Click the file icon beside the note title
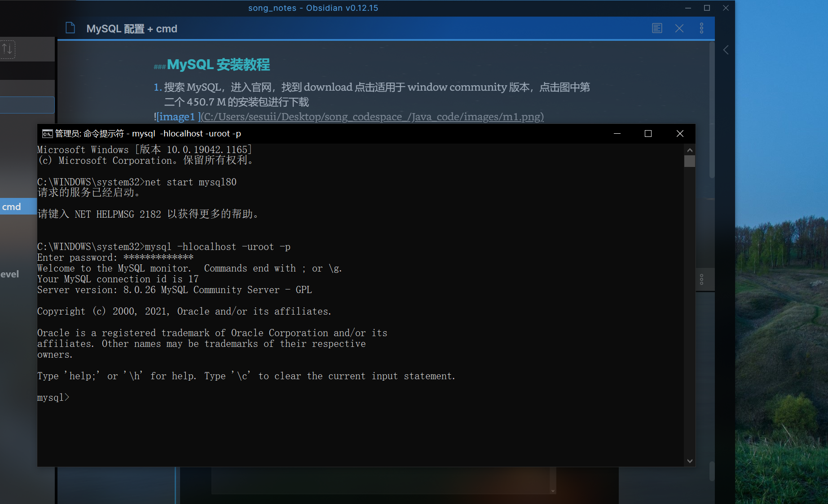The height and width of the screenshot is (504, 828). (70, 28)
